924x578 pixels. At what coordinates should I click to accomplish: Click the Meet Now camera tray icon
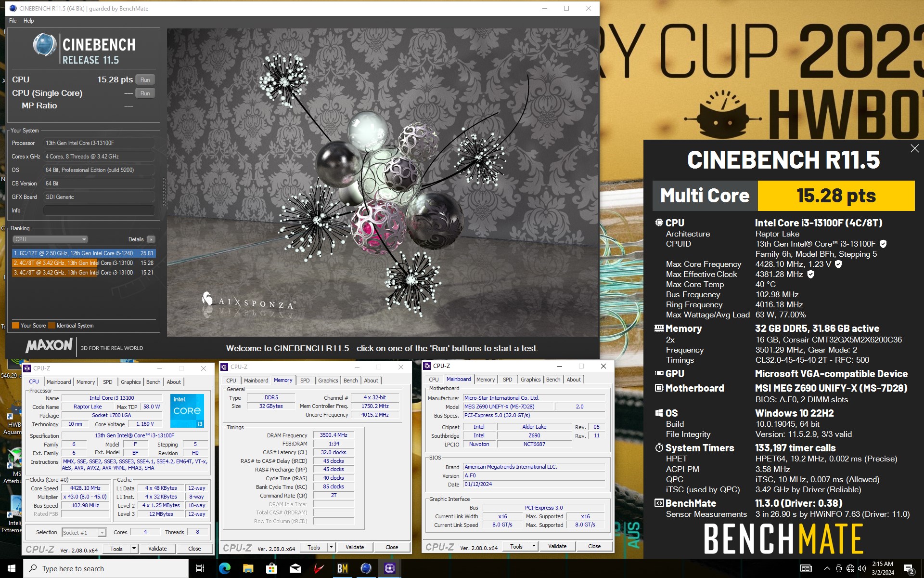(839, 568)
